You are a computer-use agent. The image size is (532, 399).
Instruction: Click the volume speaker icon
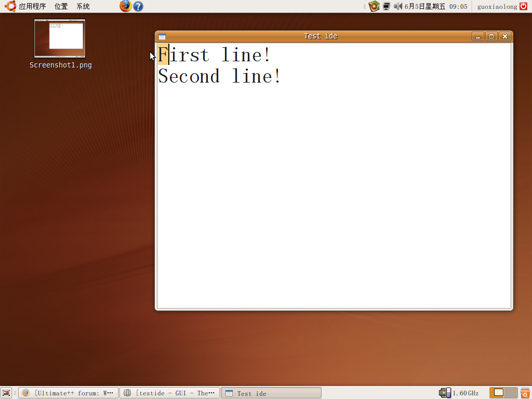tap(398, 6)
